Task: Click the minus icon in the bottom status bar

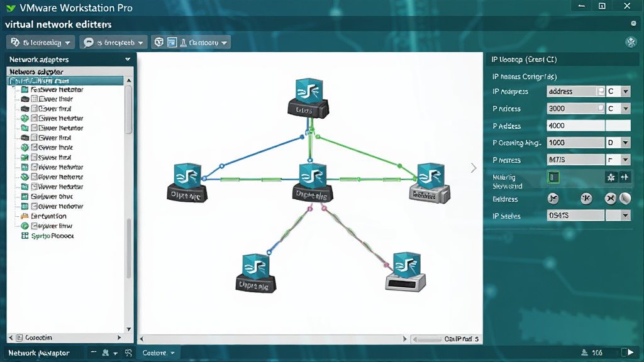Action: click(94, 353)
